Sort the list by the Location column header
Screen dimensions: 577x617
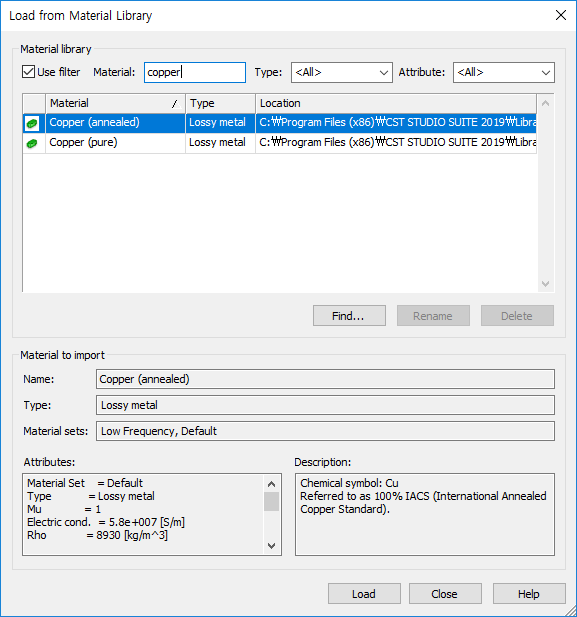pyautogui.click(x=396, y=103)
